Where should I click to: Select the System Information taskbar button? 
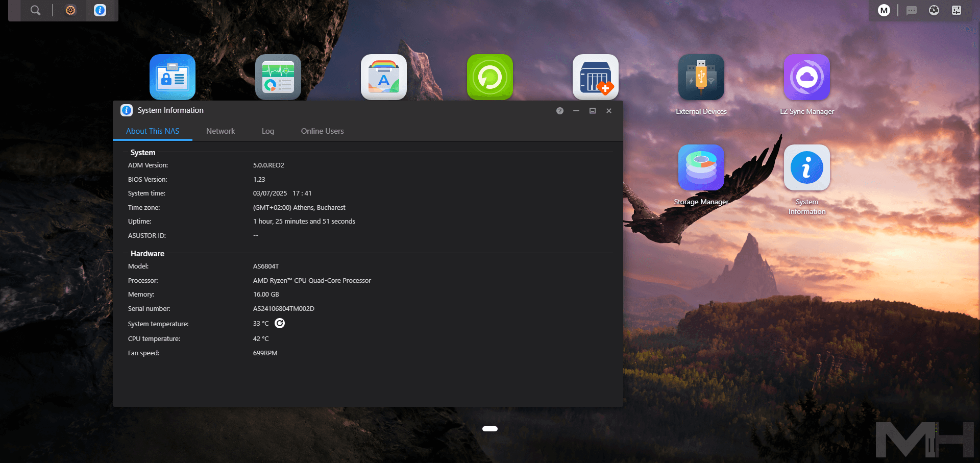click(100, 10)
